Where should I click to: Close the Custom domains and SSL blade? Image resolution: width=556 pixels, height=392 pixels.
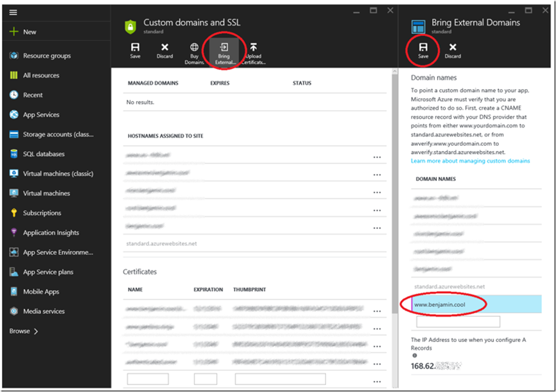point(390,10)
